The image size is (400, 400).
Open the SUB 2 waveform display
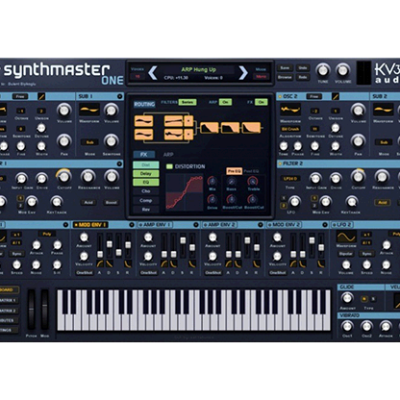point(383,109)
